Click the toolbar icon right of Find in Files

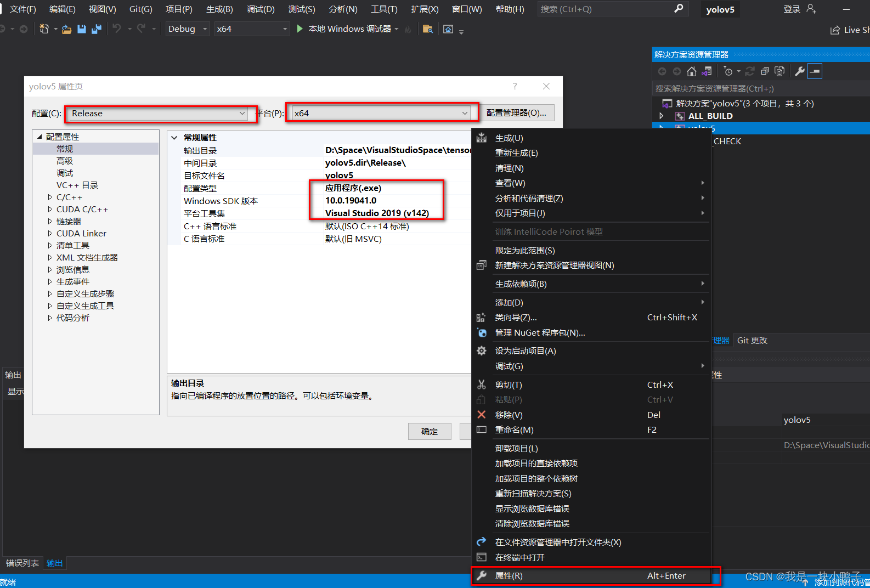(x=448, y=29)
